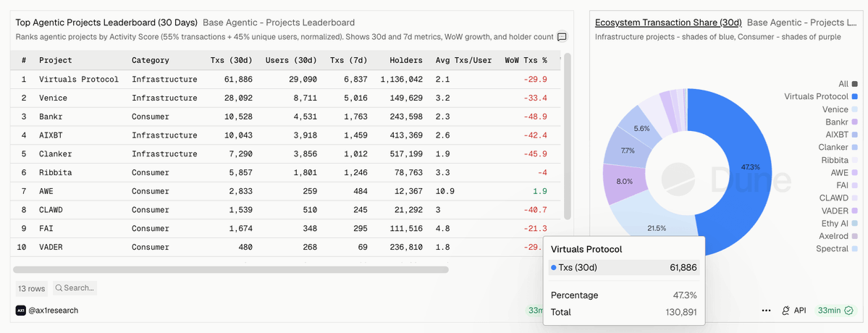Select the AIXBT project cell in the table

(x=51, y=135)
